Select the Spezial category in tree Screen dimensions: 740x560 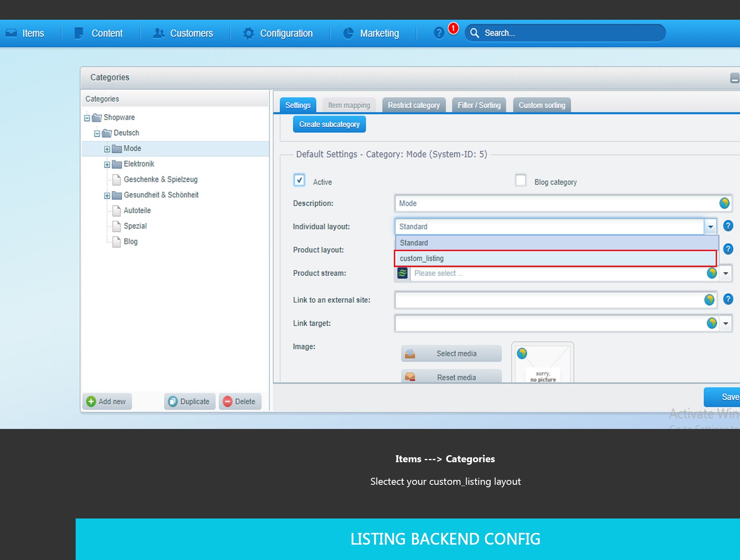pyautogui.click(x=135, y=226)
